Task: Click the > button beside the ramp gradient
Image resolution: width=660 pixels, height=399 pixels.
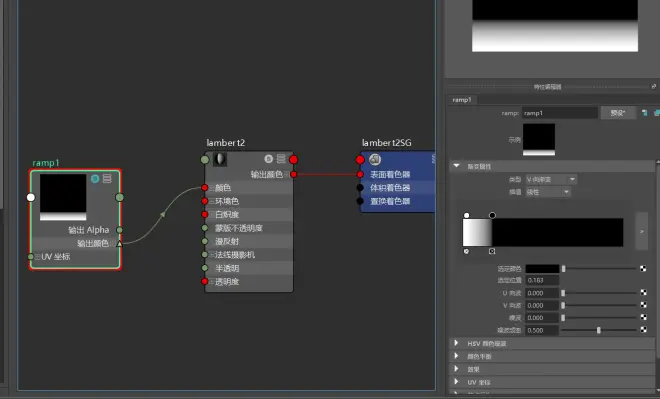Action: pyautogui.click(x=642, y=231)
